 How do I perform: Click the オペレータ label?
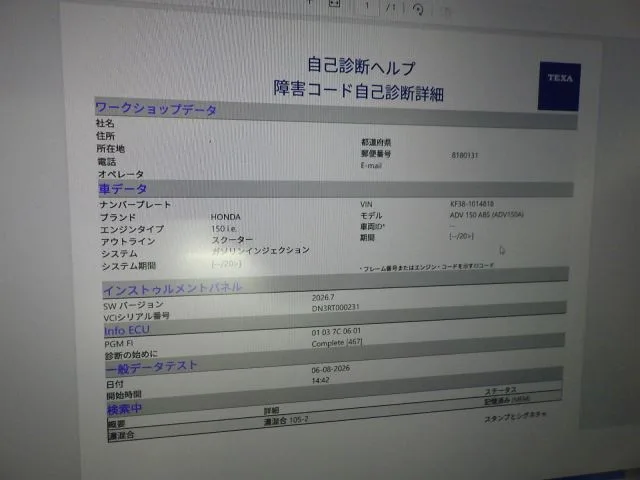(x=121, y=174)
